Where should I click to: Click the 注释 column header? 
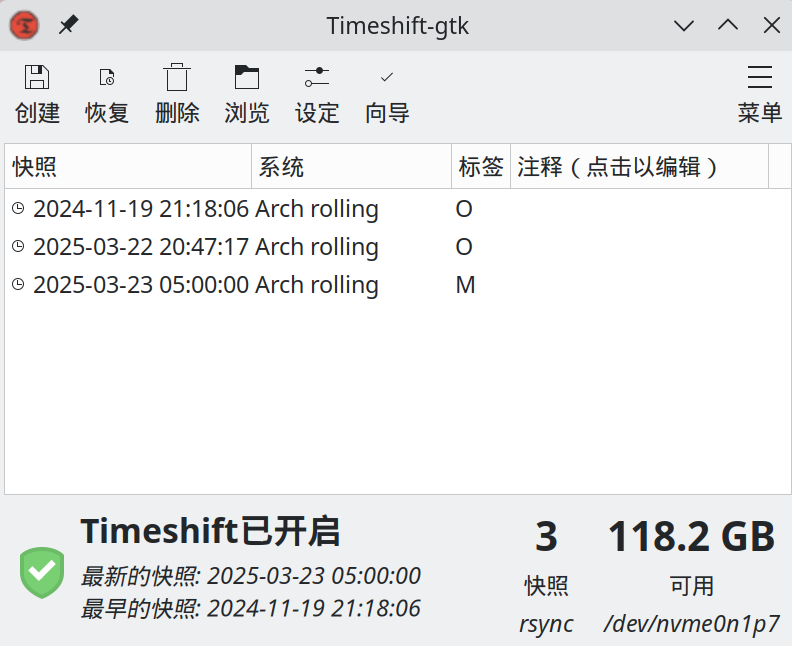click(x=638, y=166)
